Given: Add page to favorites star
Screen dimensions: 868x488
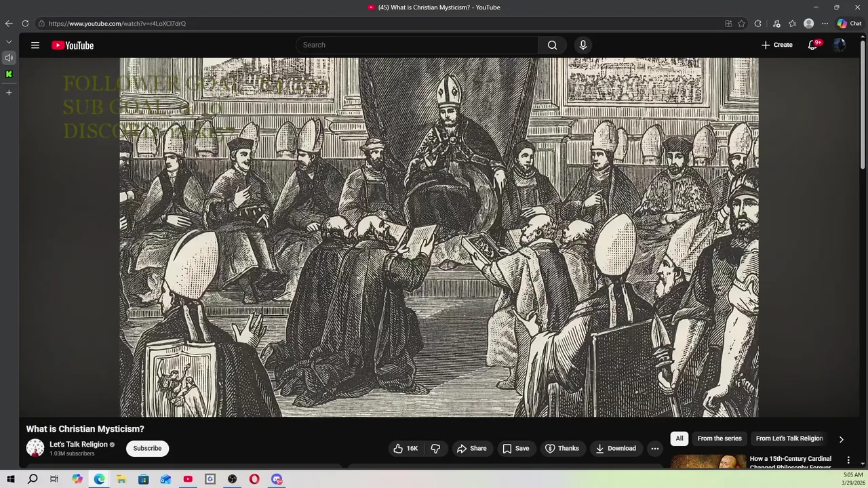Looking at the screenshot, I should pos(742,24).
